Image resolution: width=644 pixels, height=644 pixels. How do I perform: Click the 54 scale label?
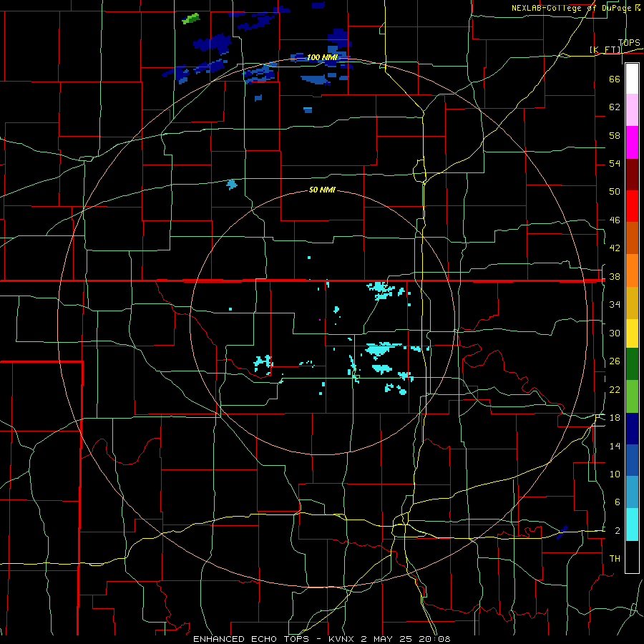(x=615, y=163)
